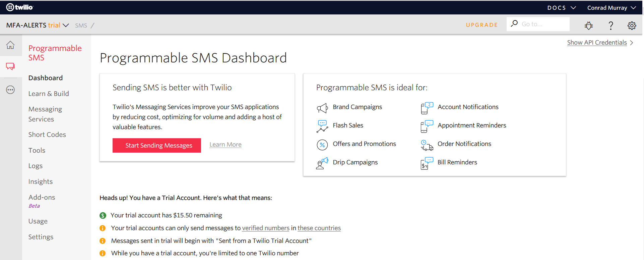Viewport: 644px width, 260px height.
Task: Open the verified numbers link
Action: pos(266,228)
